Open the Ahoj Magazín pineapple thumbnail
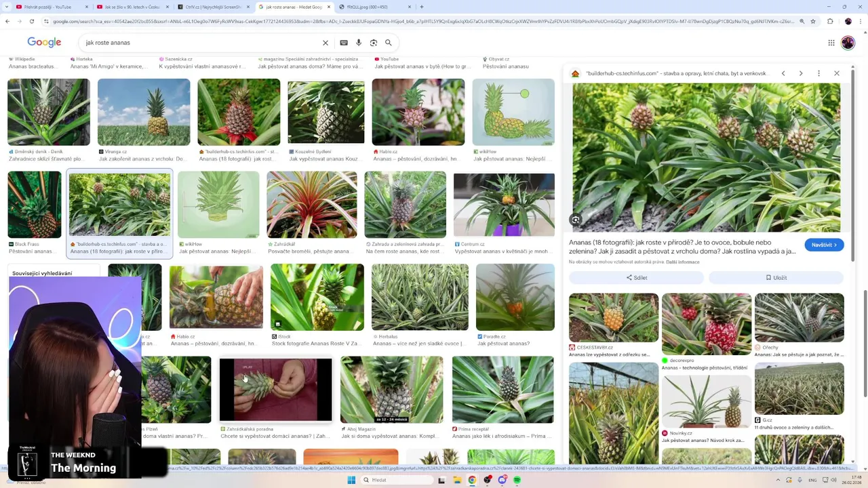 (391, 390)
